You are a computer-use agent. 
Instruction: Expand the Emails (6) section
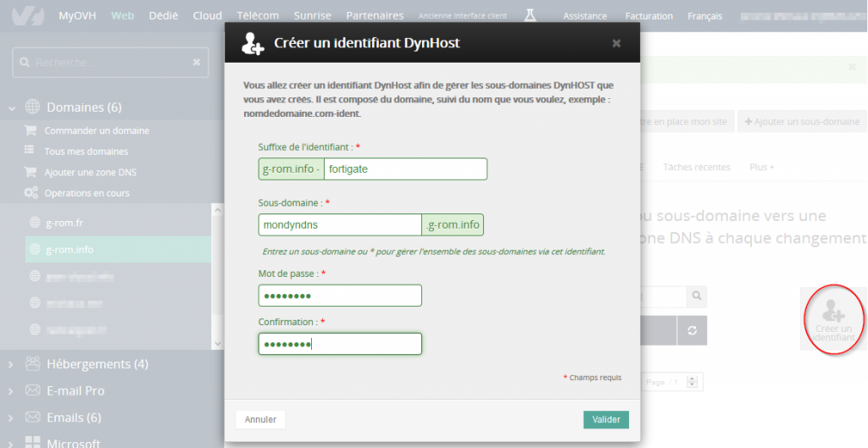click(x=12, y=418)
